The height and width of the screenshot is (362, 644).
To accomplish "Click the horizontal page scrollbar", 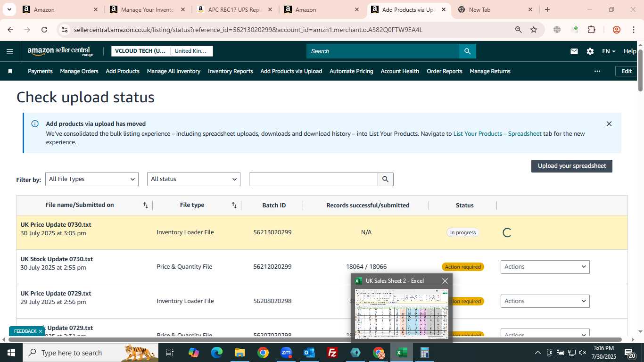I will [315, 339].
